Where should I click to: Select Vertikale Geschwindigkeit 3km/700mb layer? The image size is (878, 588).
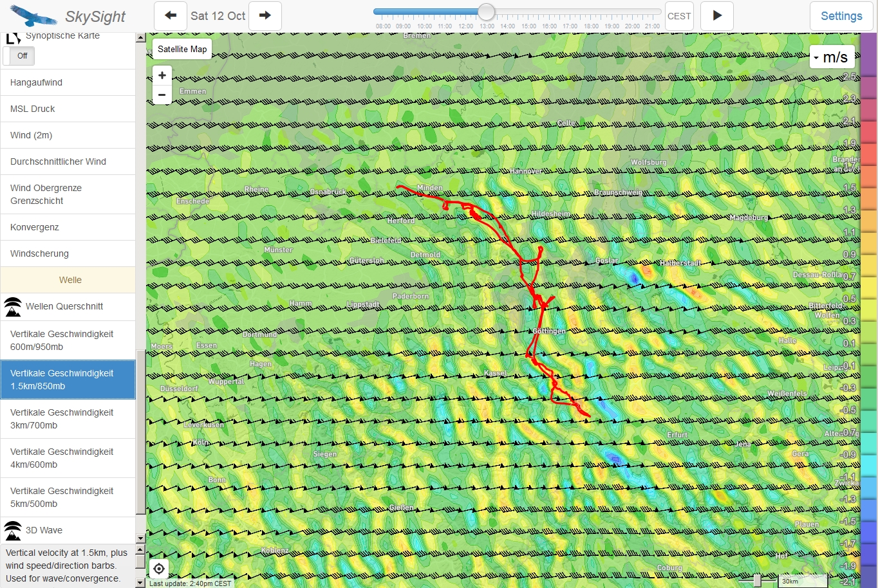(62, 419)
